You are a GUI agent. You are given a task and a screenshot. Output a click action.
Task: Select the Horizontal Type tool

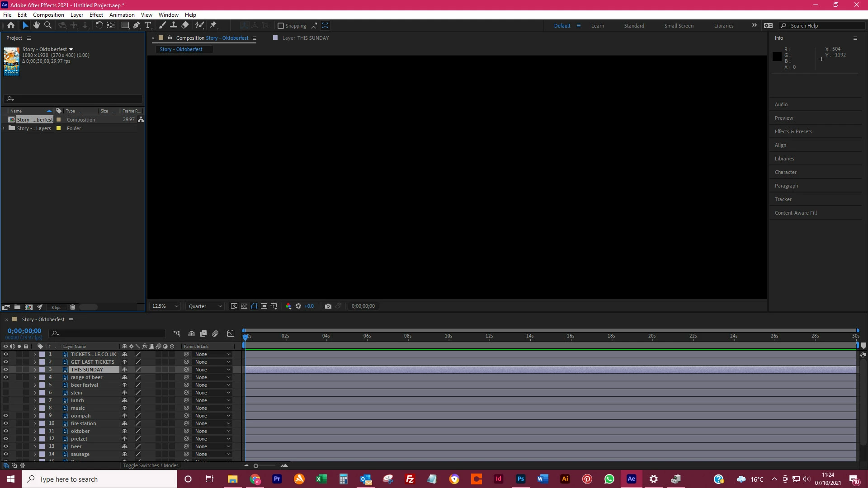click(x=148, y=25)
